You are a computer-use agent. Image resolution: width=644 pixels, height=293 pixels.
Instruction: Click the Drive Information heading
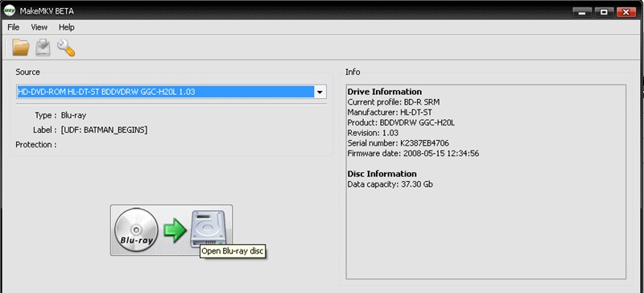tap(385, 92)
